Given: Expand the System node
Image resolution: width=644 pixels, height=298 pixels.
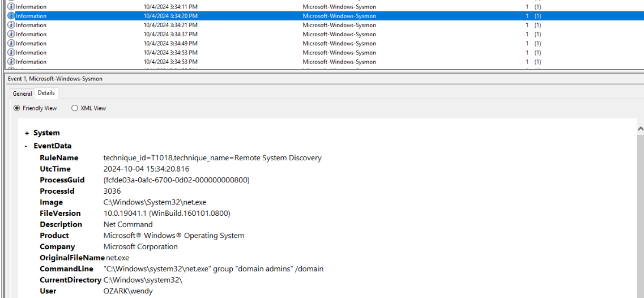Looking at the screenshot, I should tap(27, 133).
